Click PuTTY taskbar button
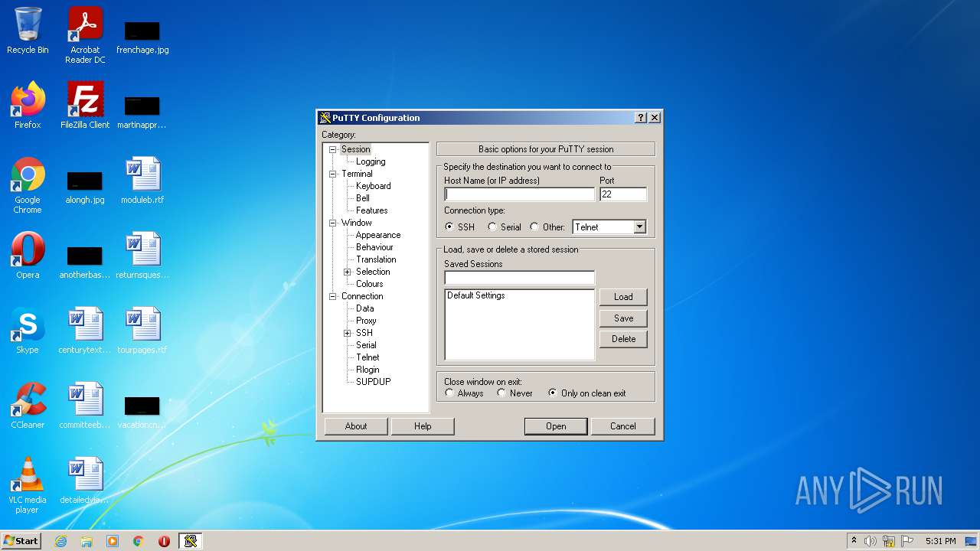Viewport: 980px width, 551px height. point(191,541)
